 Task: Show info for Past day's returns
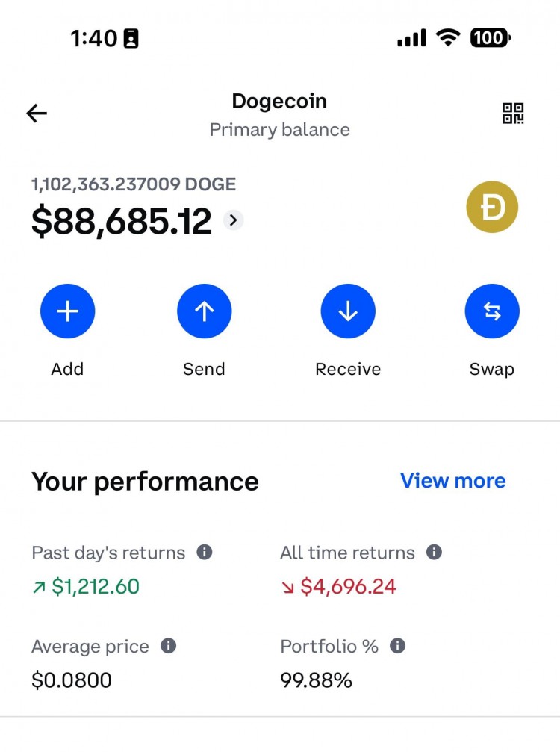[205, 552]
